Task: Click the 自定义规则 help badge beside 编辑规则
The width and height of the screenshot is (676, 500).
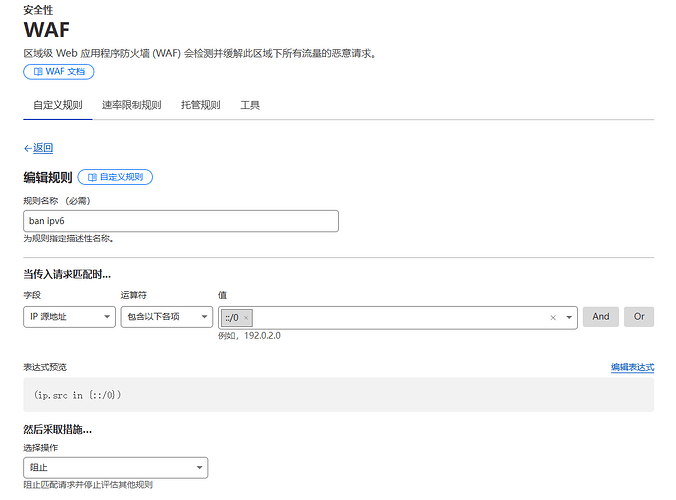Action: coord(115,177)
